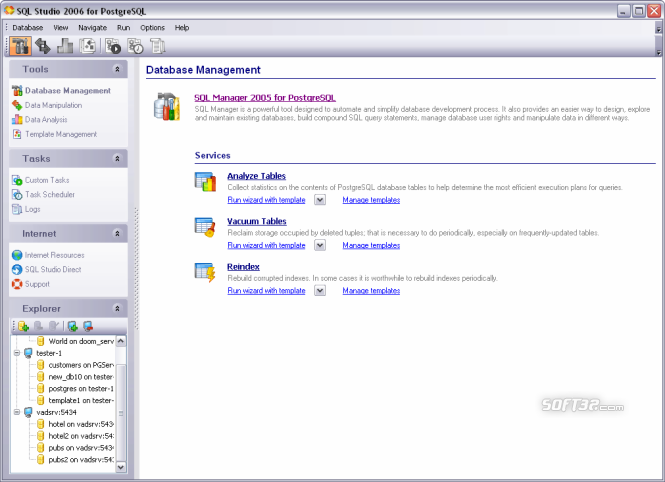Screen dimensions: 665x482
Task: Collapse the vadsrv:5434 host node
Action: pos(17,412)
